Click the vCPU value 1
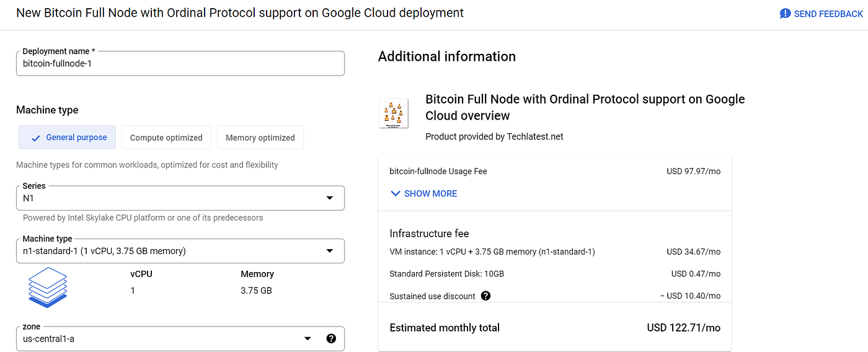Image resolution: width=868 pixels, height=352 pixels. click(x=133, y=291)
